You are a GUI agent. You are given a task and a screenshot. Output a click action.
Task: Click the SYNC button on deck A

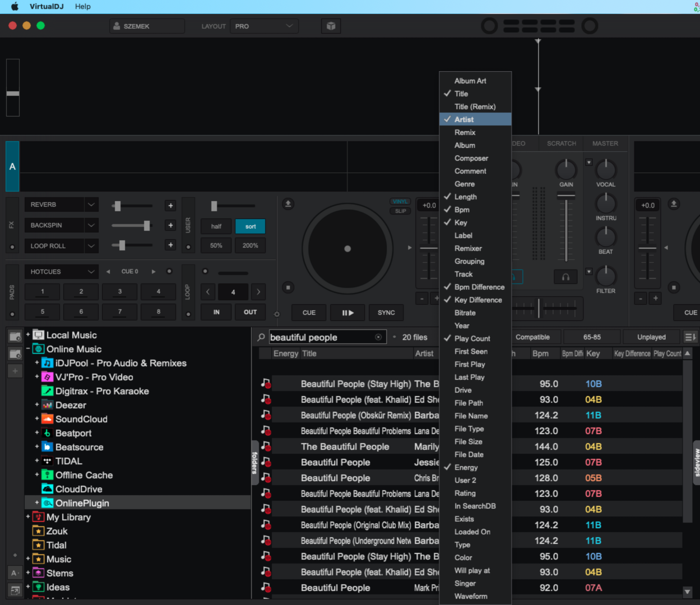[x=386, y=313]
